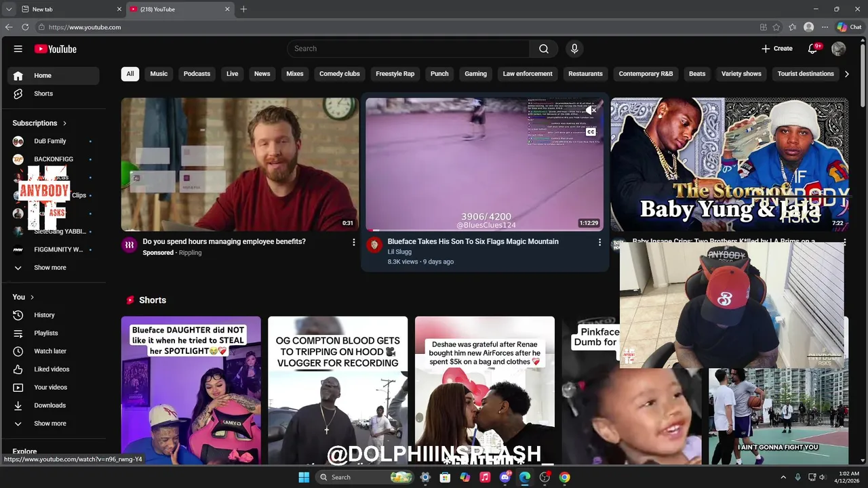Select the All filter chip
The image size is (868, 488).
130,74
